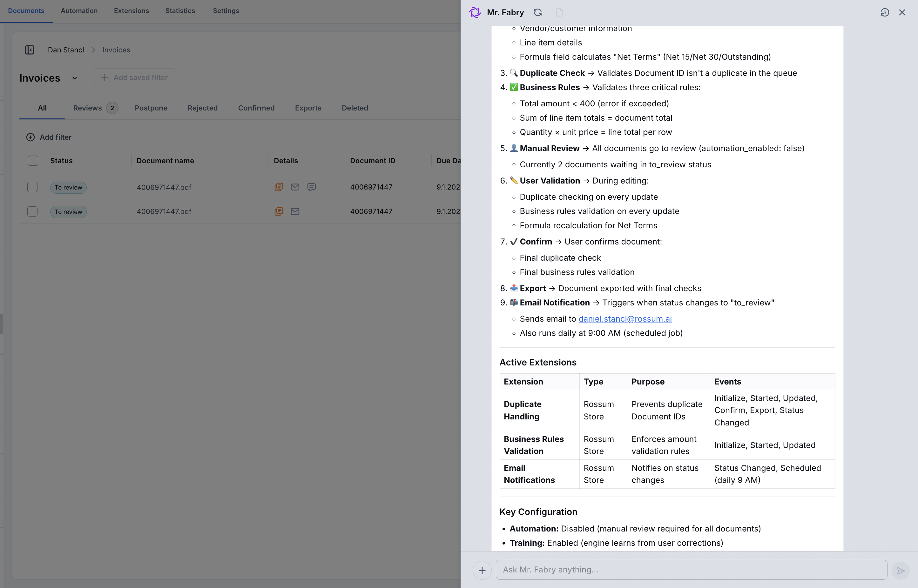918x588 pixels.
Task: Open the Confirmed tab
Action: pos(256,108)
